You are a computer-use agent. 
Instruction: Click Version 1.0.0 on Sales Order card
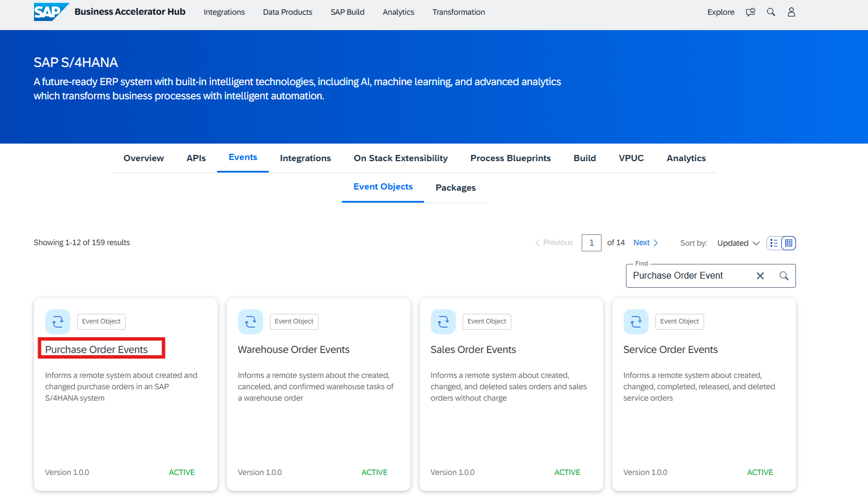pyautogui.click(x=452, y=472)
